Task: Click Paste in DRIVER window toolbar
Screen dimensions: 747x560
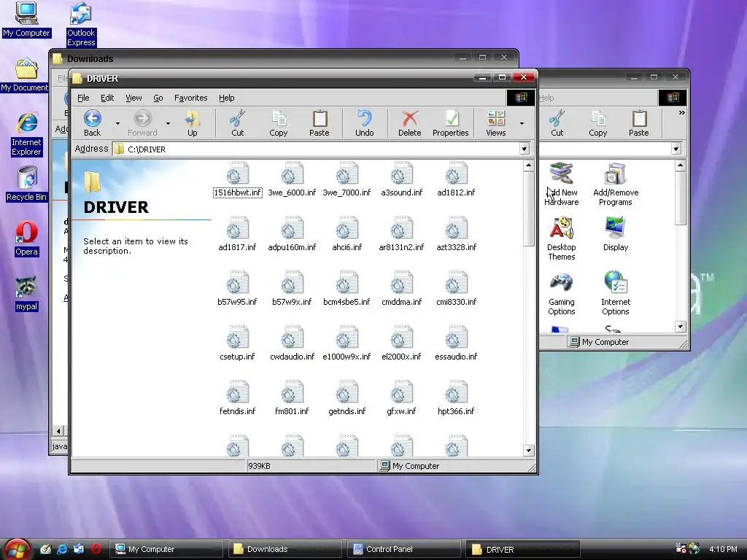Action: click(x=320, y=123)
